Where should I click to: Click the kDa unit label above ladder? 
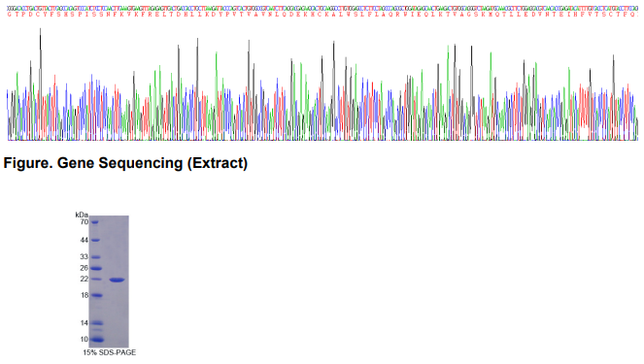pos(82,215)
